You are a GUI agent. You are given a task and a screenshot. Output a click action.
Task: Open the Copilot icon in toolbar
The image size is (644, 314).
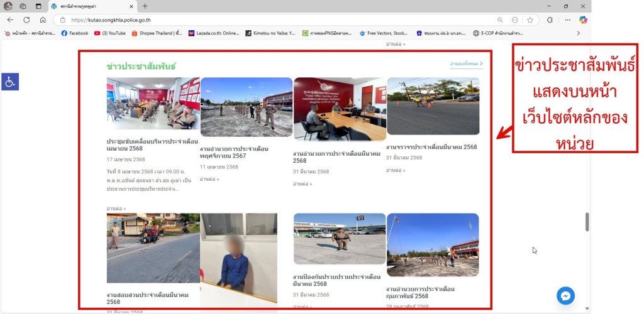pos(583,19)
